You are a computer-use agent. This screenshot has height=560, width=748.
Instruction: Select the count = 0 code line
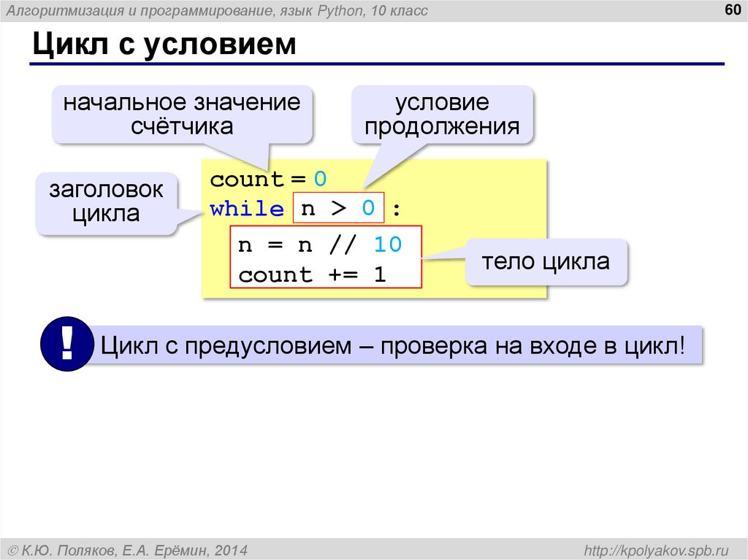point(267,178)
